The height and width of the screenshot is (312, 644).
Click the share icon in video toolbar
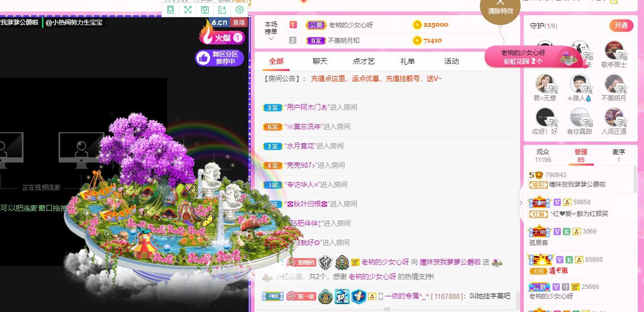[x=222, y=10]
